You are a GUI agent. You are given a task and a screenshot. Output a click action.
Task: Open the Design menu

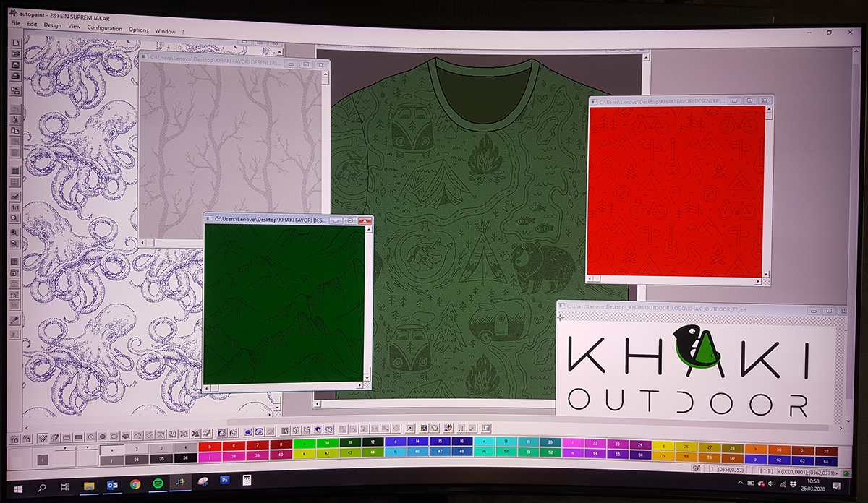pyautogui.click(x=53, y=25)
